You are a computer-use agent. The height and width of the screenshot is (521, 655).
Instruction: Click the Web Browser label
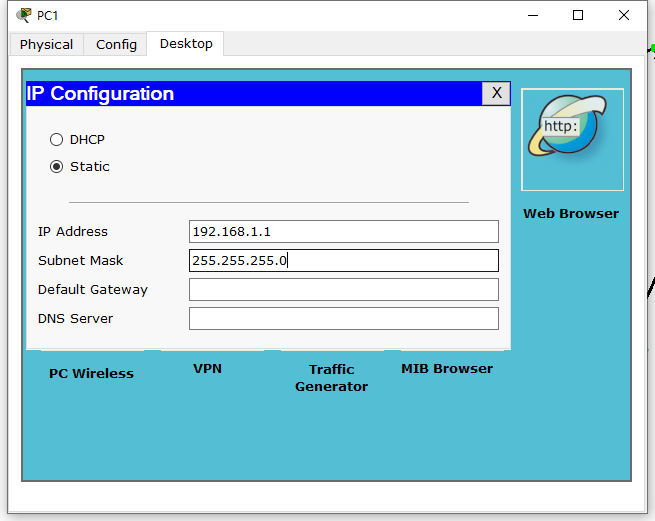point(571,213)
